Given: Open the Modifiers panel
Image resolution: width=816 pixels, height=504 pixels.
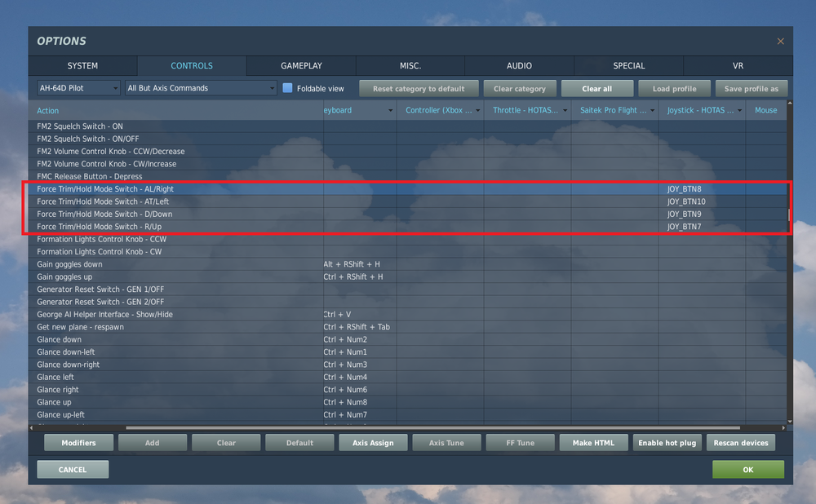Looking at the screenshot, I should point(78,442).
